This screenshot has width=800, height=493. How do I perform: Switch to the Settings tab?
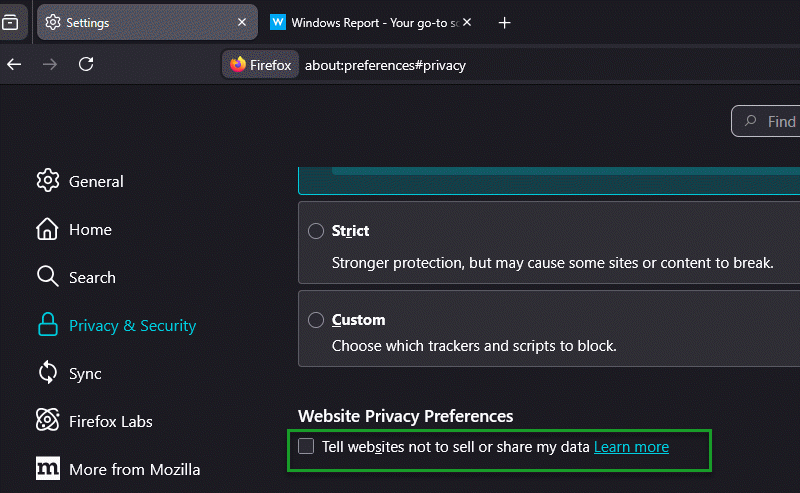pos(130,22)
